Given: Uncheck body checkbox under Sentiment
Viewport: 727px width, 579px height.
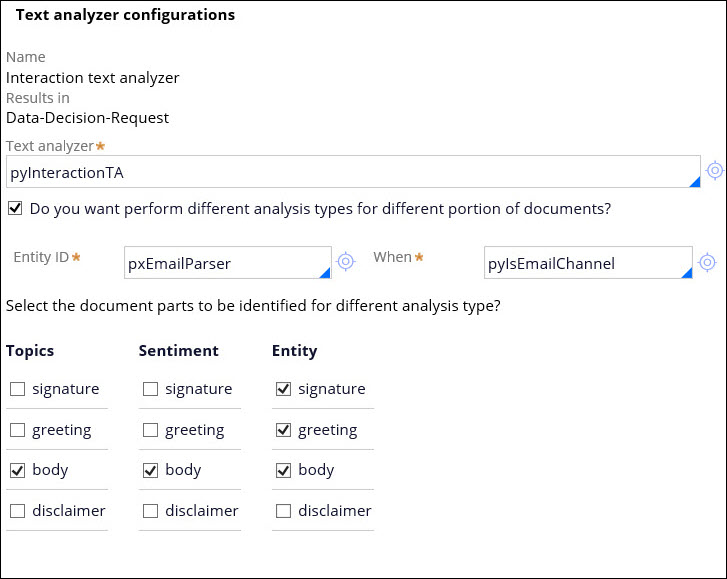Looking at the screenshot, I should point(150,470).
